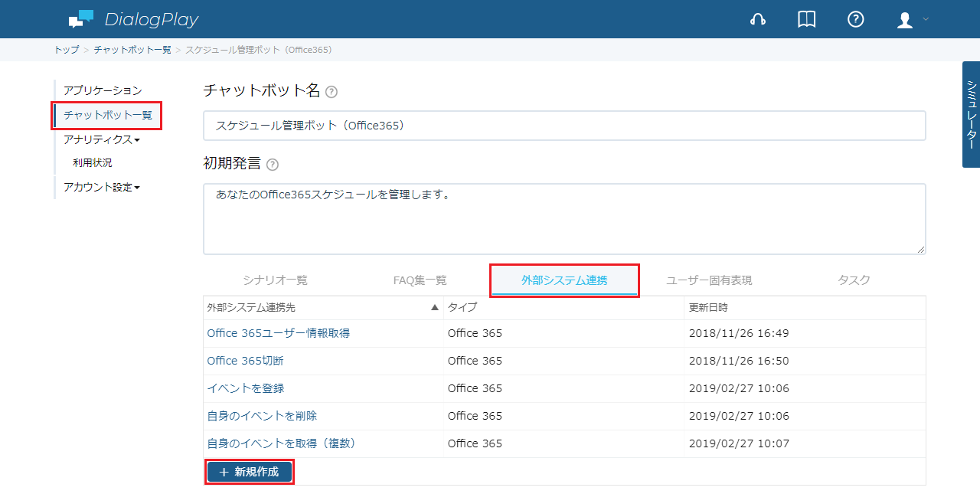Switch to the タスク tab

pyautogui.click(x=854, y=280)
